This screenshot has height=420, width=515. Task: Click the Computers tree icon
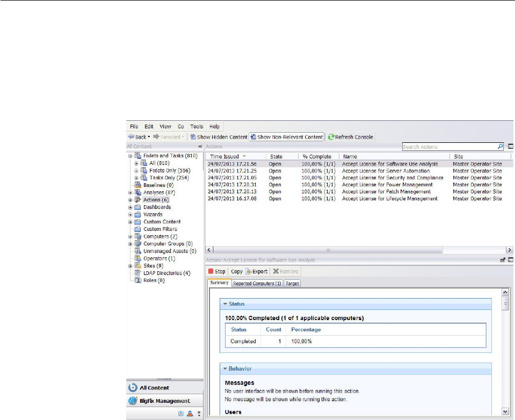click(x=138, y=236)
